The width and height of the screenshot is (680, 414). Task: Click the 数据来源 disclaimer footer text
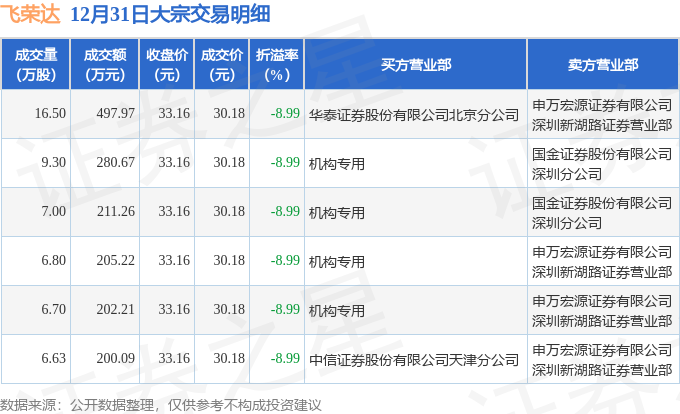(161, 405)
